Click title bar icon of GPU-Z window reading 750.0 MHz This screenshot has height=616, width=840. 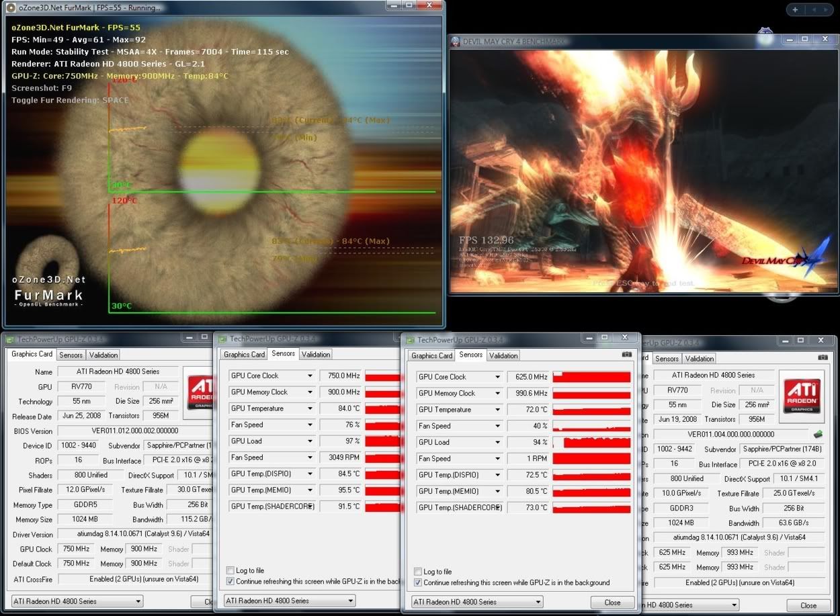point(222,339)
